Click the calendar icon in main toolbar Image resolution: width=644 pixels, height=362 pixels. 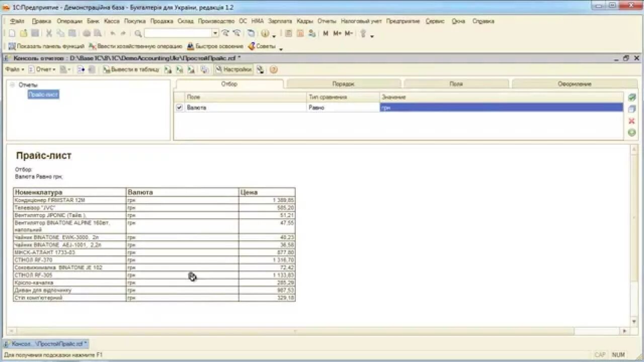[300, 34]
